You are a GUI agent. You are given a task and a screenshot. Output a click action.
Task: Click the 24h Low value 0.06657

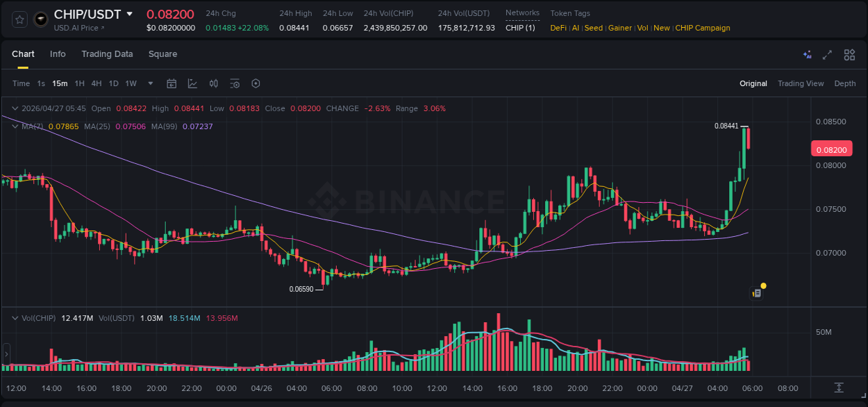[338, 28]
